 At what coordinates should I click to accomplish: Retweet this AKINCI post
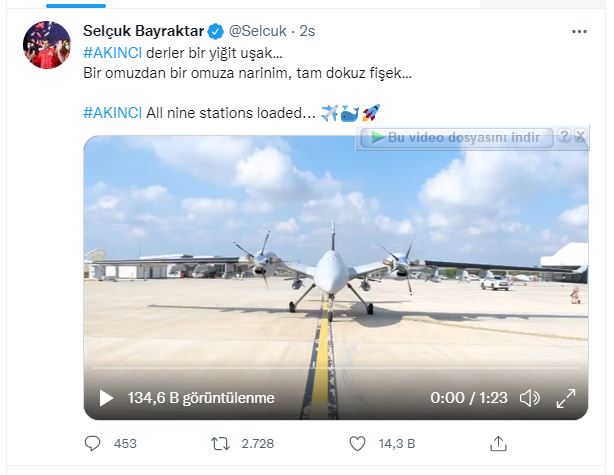point(227,443)
